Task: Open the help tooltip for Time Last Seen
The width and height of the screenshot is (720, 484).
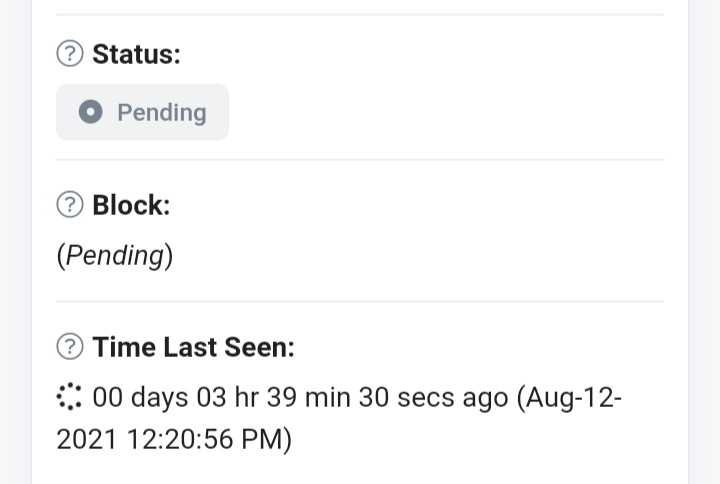Action: (70, 346)
